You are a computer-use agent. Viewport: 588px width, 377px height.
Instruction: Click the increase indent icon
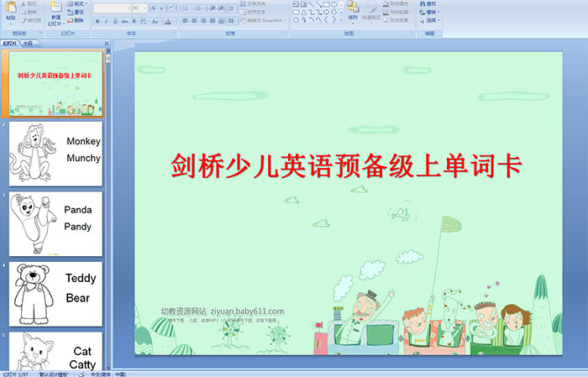(x=221, y=8)
